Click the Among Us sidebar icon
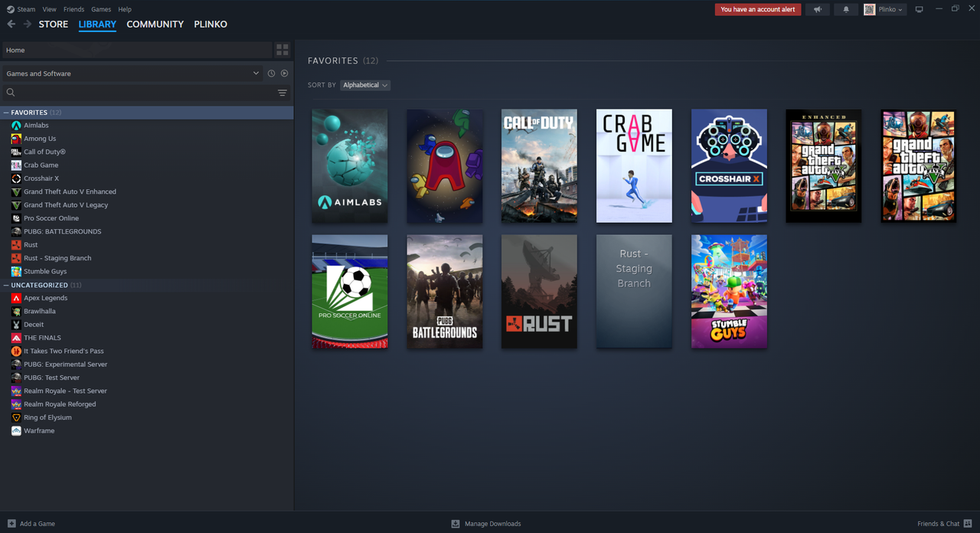 [16, 139]
